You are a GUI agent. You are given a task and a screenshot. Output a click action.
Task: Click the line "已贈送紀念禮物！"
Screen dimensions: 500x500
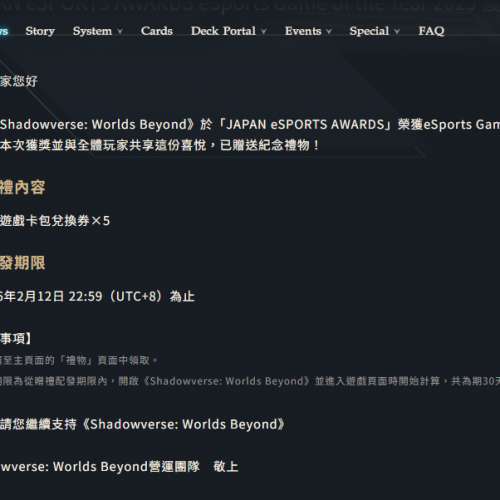point(270,145)
